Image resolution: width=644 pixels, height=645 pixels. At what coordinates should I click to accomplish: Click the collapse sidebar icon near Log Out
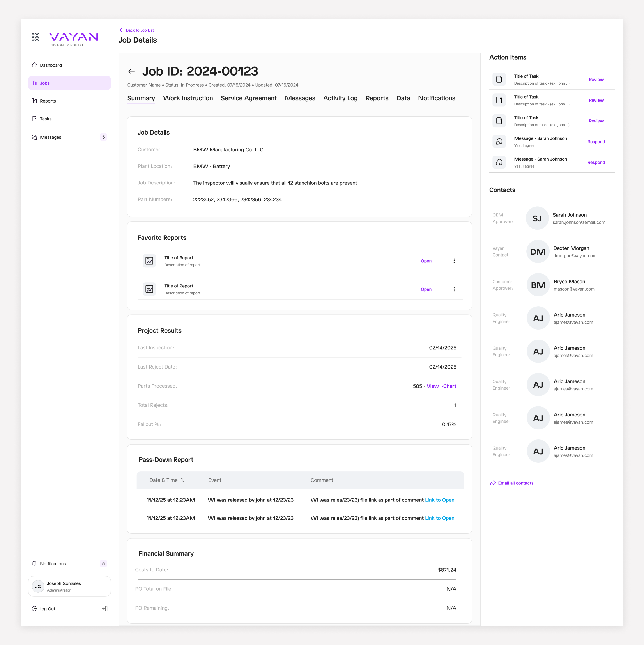pos(105,609)
